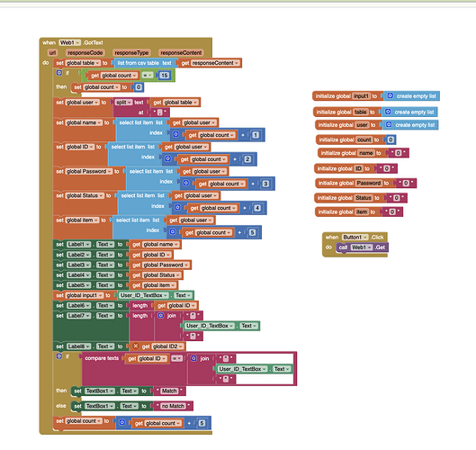476x450 pixels.
Task: Open mutator gear on the compare texts if block
Action: 59,356
